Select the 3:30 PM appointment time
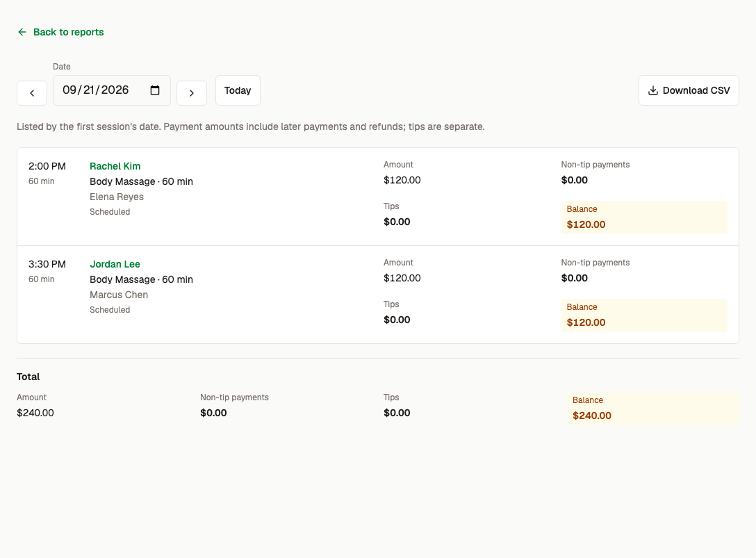This screenshot has width=756, height=558. pos(47,264)
